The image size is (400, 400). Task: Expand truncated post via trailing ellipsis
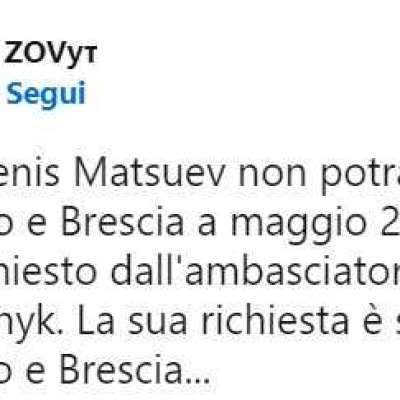tap(196, 379)
